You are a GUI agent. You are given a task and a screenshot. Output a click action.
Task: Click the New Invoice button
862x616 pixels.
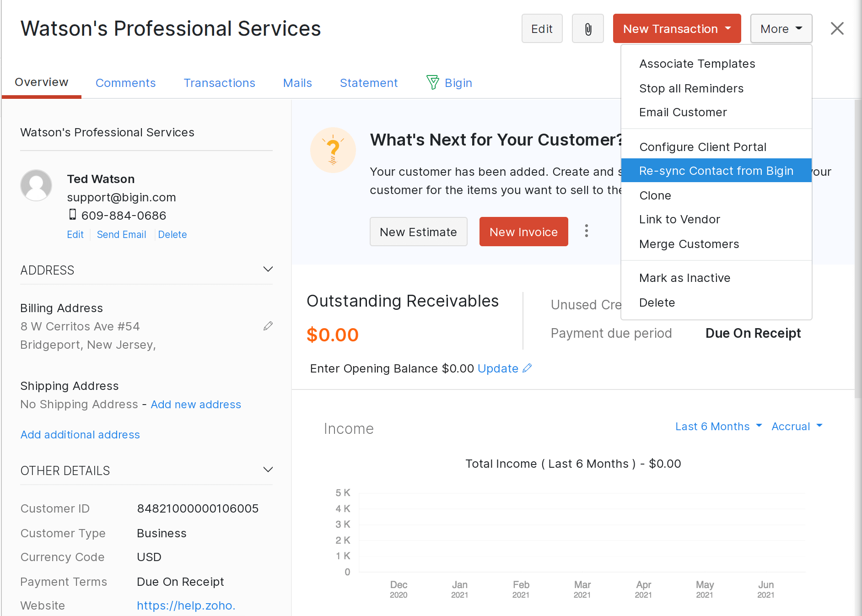click(523, 232)
